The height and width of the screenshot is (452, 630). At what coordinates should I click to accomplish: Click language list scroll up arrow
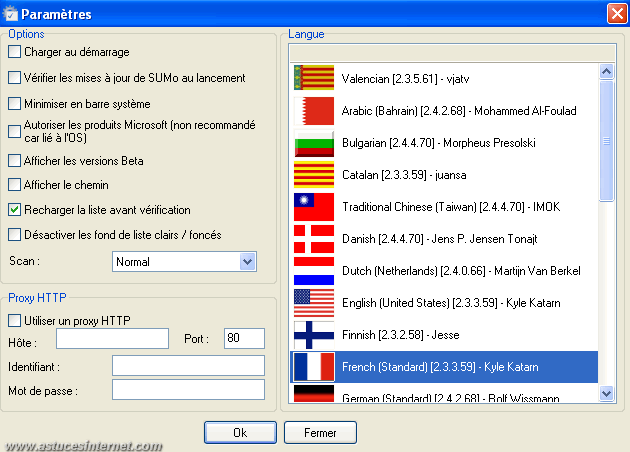pyautogui.click(x=607, y=72)
